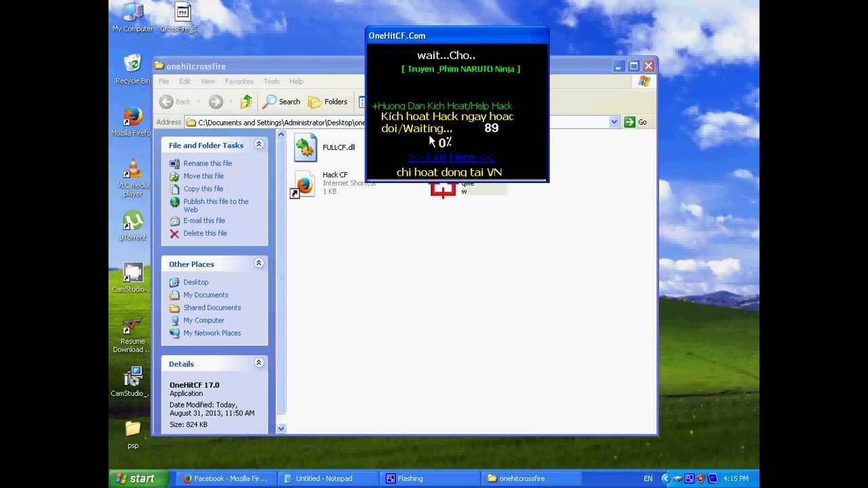Open View menu in Explorer

pos(208,81)
